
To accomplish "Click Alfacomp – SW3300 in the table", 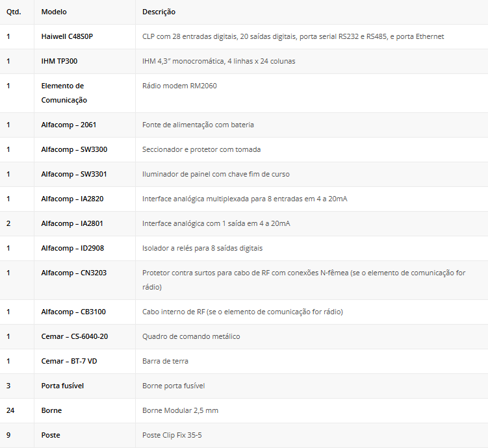I will coord(74,149).
